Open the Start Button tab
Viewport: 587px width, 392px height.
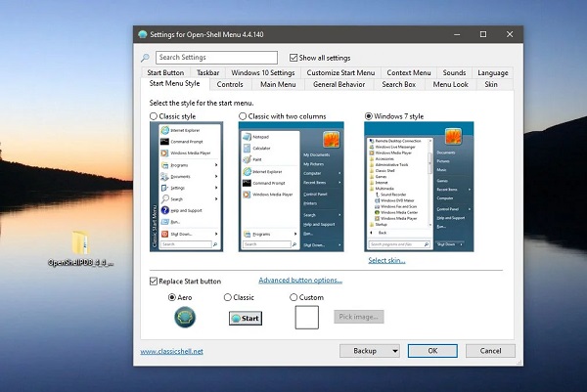click(165, 72)
